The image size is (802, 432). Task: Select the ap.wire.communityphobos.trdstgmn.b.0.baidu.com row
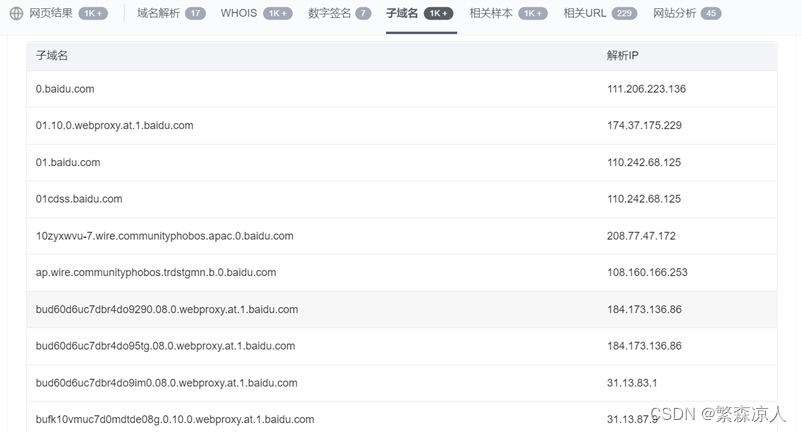pyautogui.click(x=402, y=272)
